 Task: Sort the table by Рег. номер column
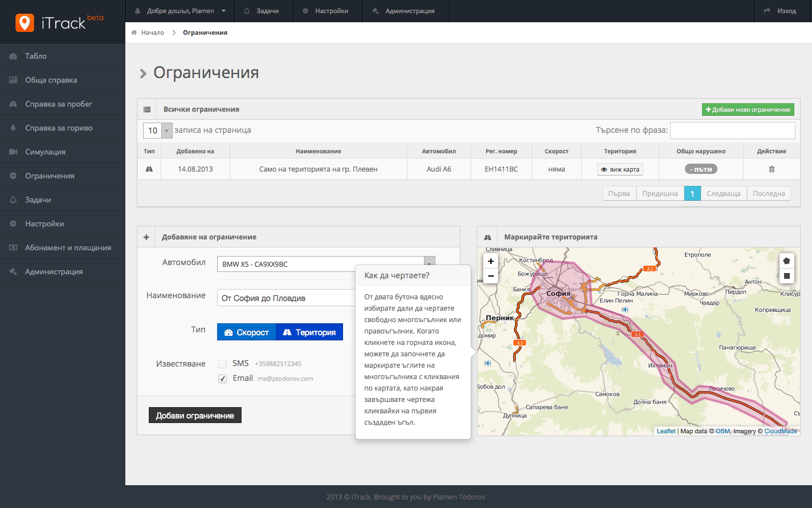(x=501, y=151)
